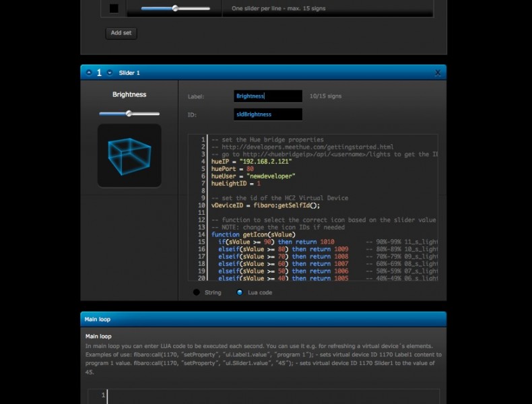Click the ID field with sldBrightness

click(x=267, y=114)
